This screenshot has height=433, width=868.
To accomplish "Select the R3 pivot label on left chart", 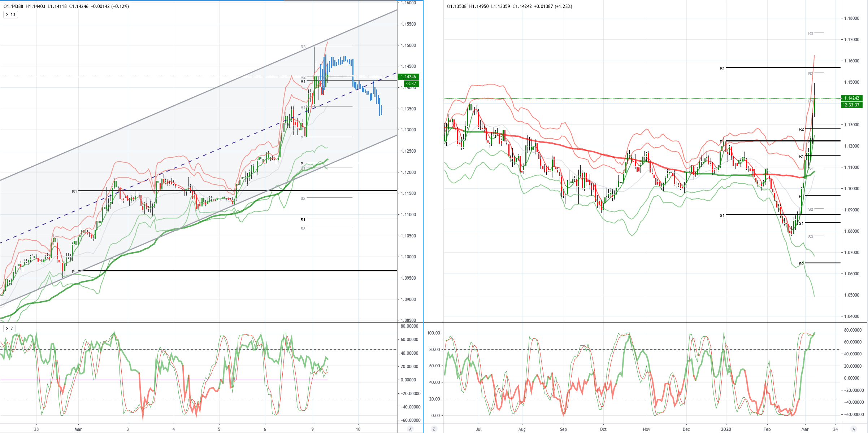I will pyautogui.click(x=303, y=47).
